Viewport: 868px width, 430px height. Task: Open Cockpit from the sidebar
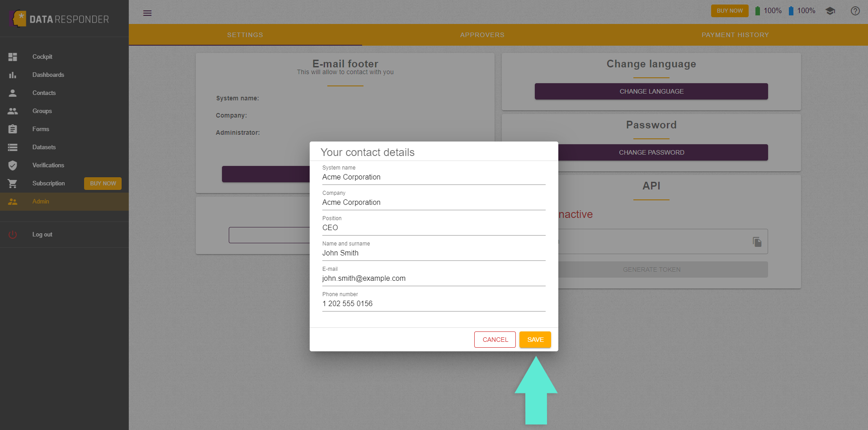pyautogui.click(x=64, y=57)
